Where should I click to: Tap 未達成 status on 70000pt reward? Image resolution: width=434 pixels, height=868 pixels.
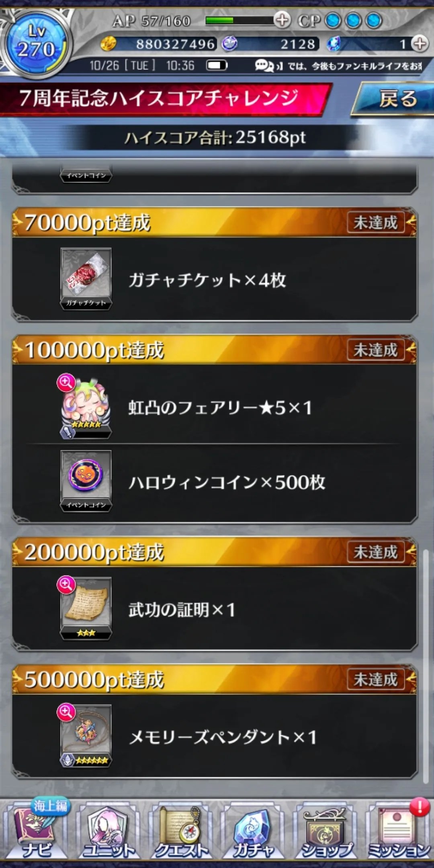(375, 222)
